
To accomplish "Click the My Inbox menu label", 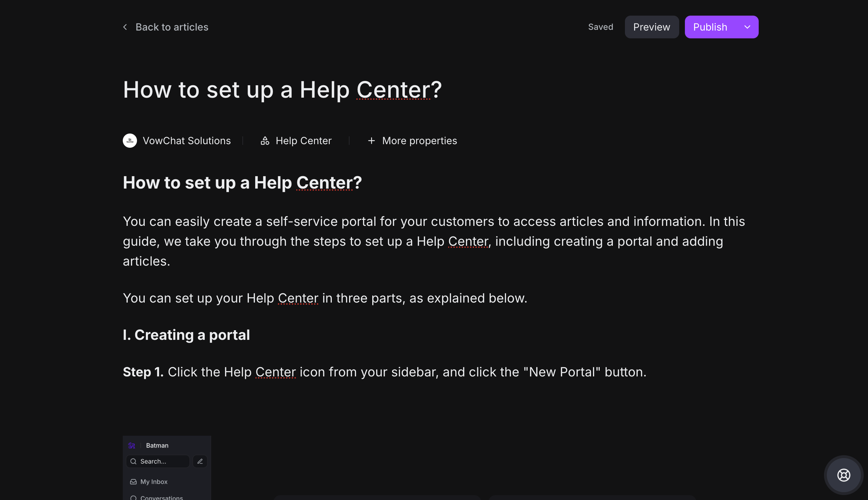I will (x=154, y=482).
